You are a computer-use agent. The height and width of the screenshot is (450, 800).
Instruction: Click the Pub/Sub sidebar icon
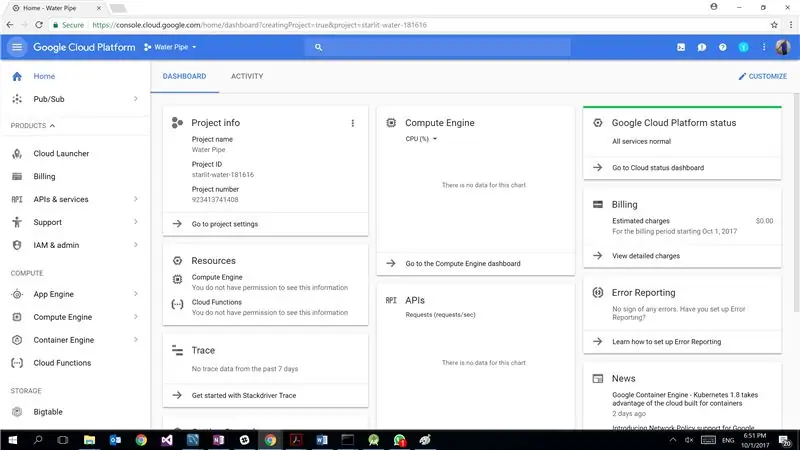(x=17, y=99)
